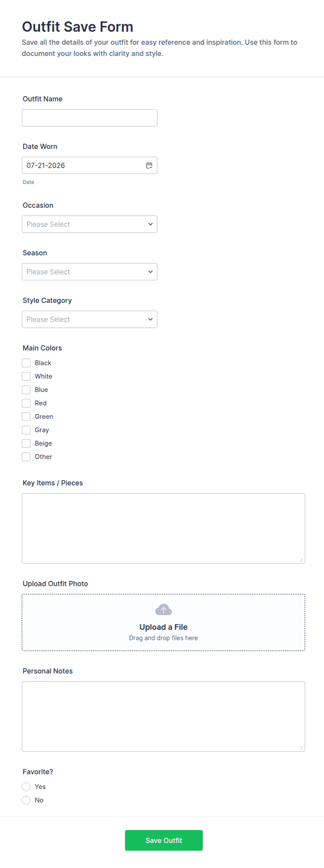
Task: Mark the Green color checkbox
Action: coord(26,416)
